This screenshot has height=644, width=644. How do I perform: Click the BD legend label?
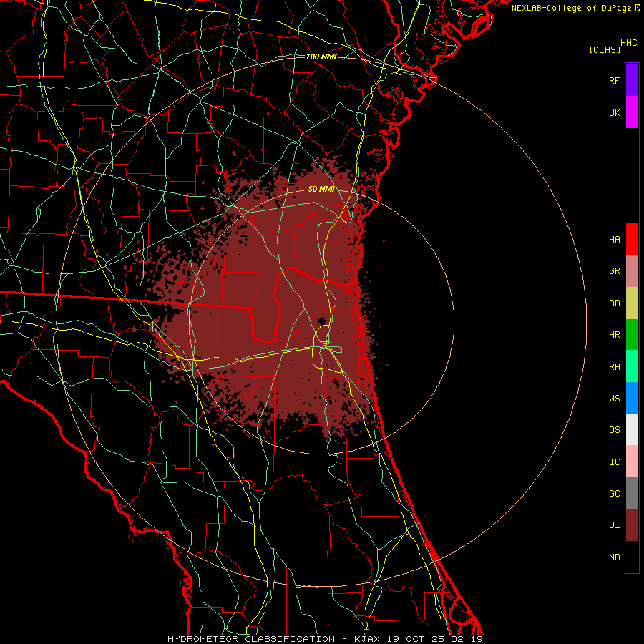[x=614, y=303]
